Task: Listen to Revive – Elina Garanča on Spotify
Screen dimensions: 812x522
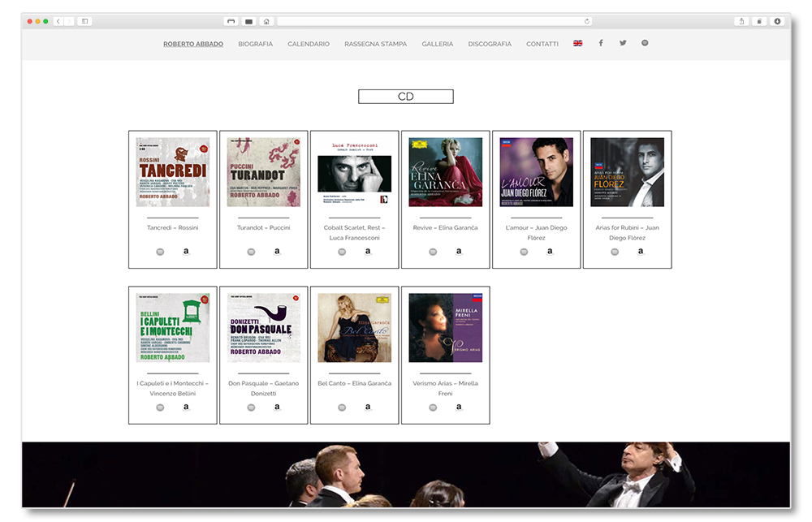Action: (433, 252)
